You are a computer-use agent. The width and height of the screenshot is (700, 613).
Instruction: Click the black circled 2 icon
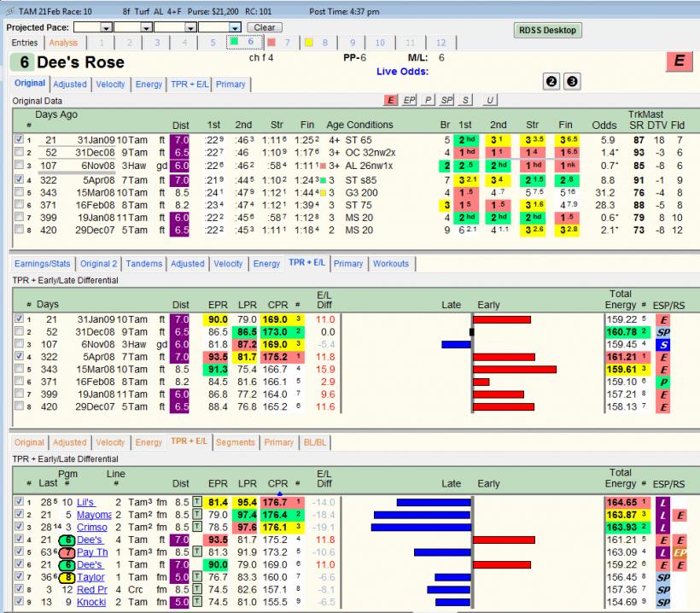pyautogui.click(x=551, y=82)
